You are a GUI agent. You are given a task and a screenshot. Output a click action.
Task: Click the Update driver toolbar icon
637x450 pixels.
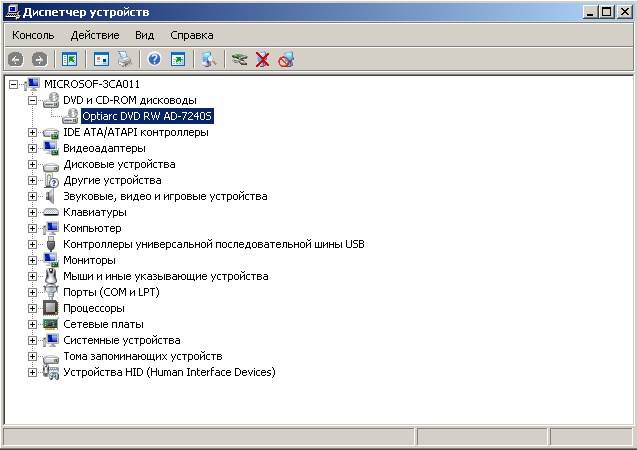[x=239, y=60]
